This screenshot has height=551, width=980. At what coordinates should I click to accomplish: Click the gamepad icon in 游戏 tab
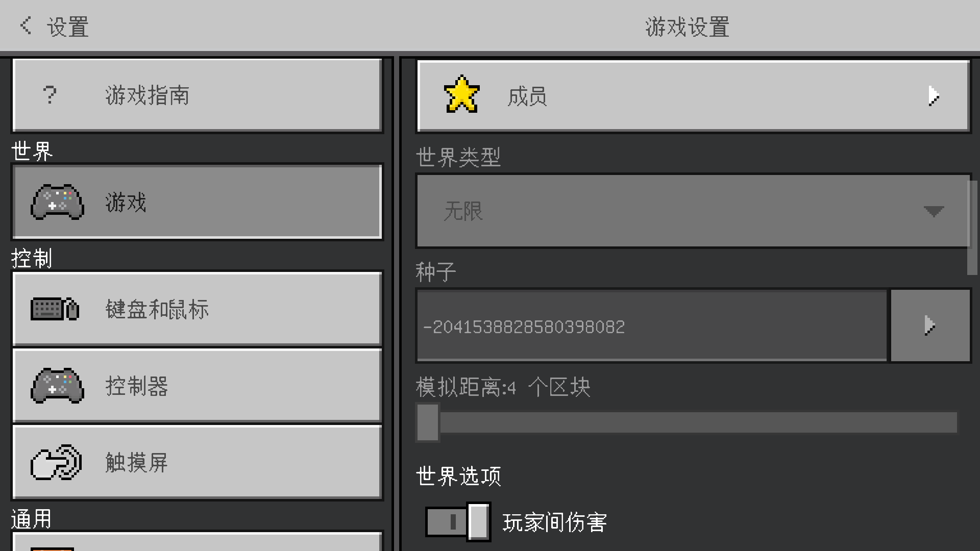[57, 202]
